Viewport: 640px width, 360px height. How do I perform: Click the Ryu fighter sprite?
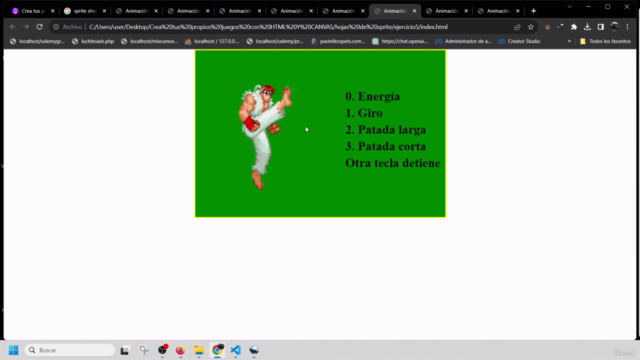[x=265, y=137]
